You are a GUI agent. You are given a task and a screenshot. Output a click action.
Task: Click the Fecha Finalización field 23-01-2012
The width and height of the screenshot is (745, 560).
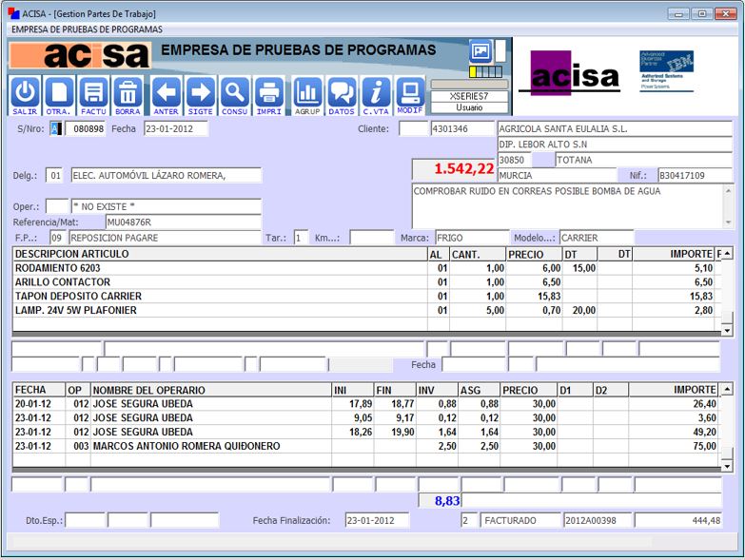coord(377,520)
